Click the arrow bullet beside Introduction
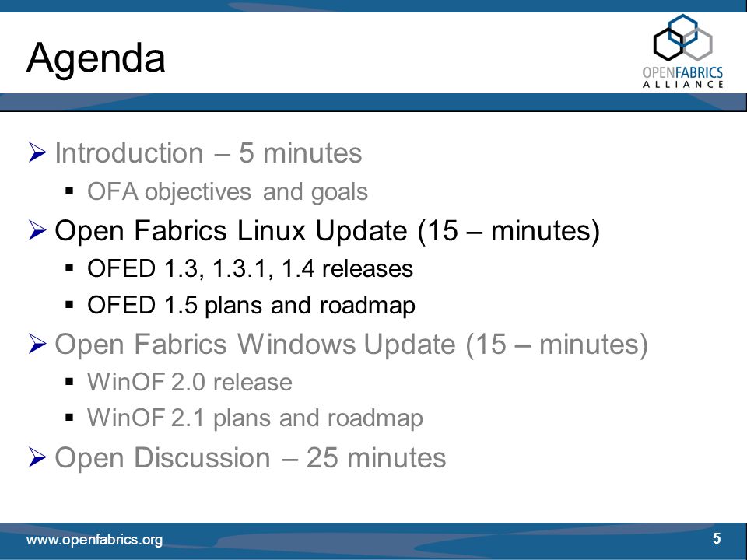747x560 pixels. 37,152
